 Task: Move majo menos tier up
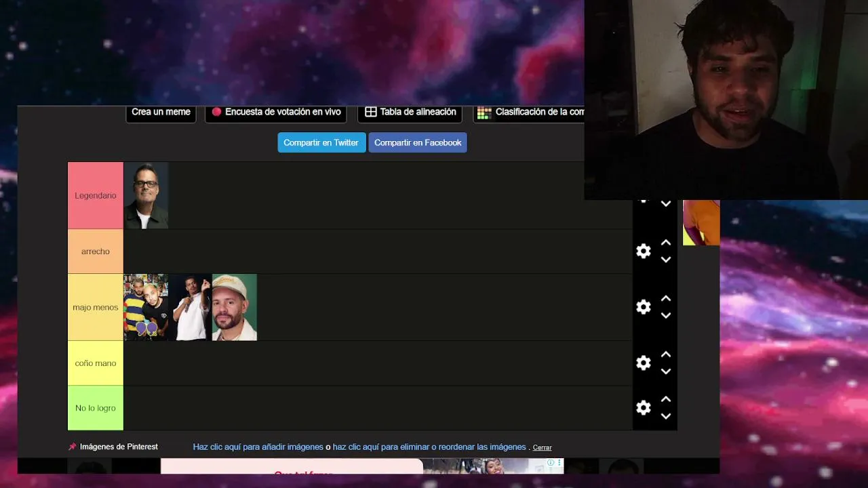pyautogui.click(x=666, y=299)
